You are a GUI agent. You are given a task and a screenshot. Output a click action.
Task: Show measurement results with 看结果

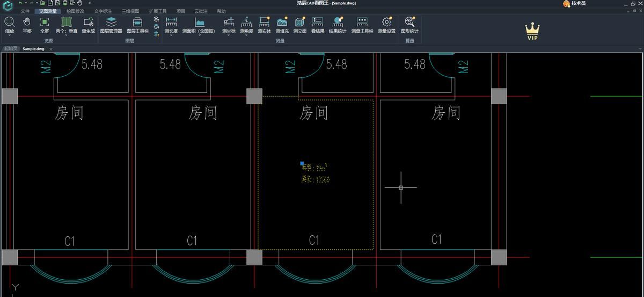318,24
